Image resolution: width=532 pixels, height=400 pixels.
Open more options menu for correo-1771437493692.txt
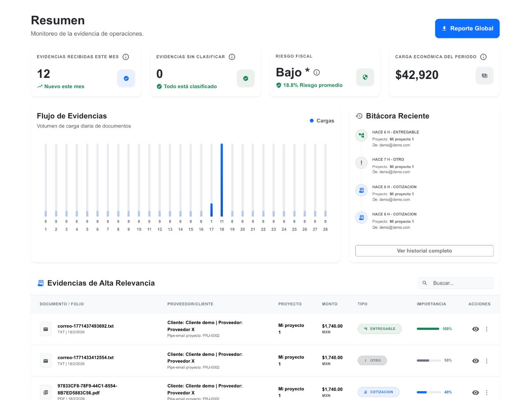tap(487, 329)
